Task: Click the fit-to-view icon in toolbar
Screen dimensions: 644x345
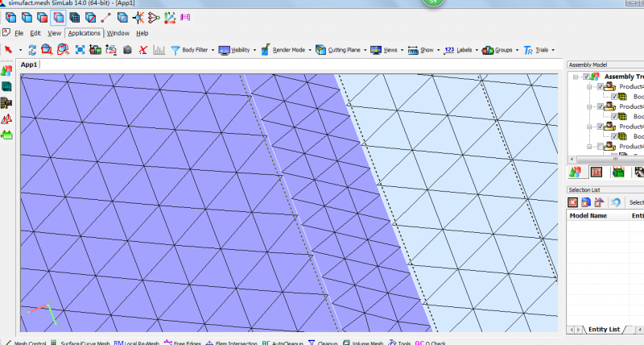Action: [80, 50]
